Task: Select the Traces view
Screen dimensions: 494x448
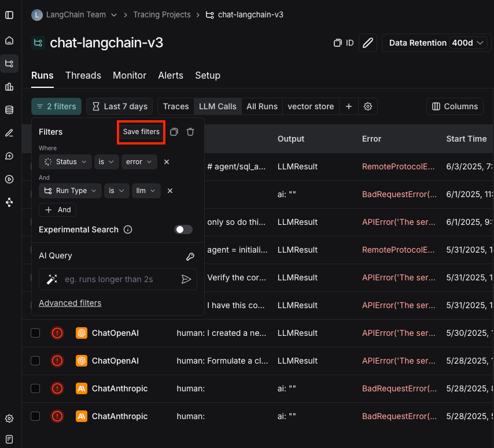Action: (x=176, y=106)
